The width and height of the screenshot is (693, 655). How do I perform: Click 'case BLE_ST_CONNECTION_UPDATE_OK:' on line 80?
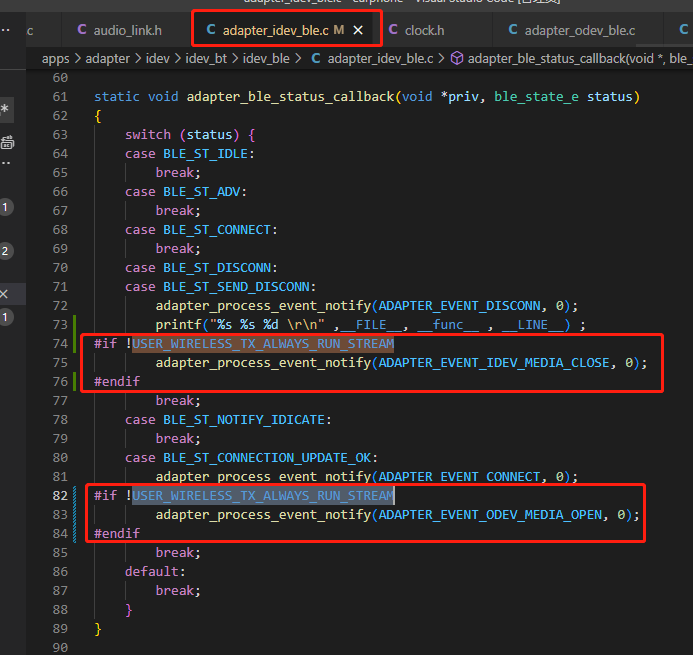click(x=251, y=458)
